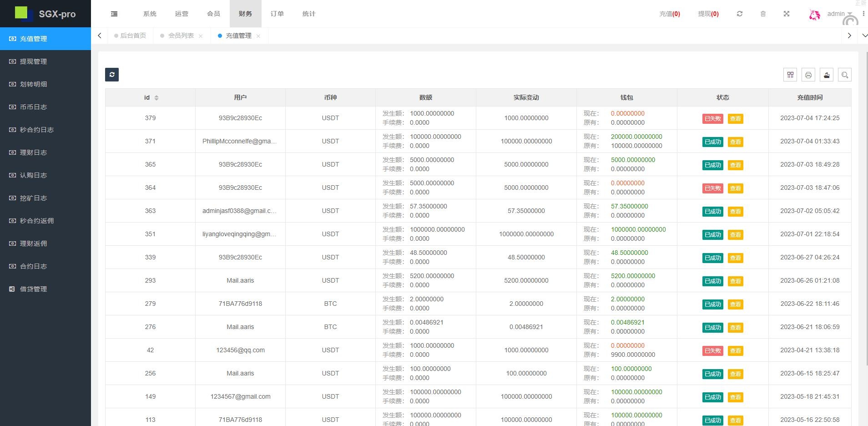The image size is (868, 426).
Task: Click the trash clear-cache icon
Action: coord(763,14)
